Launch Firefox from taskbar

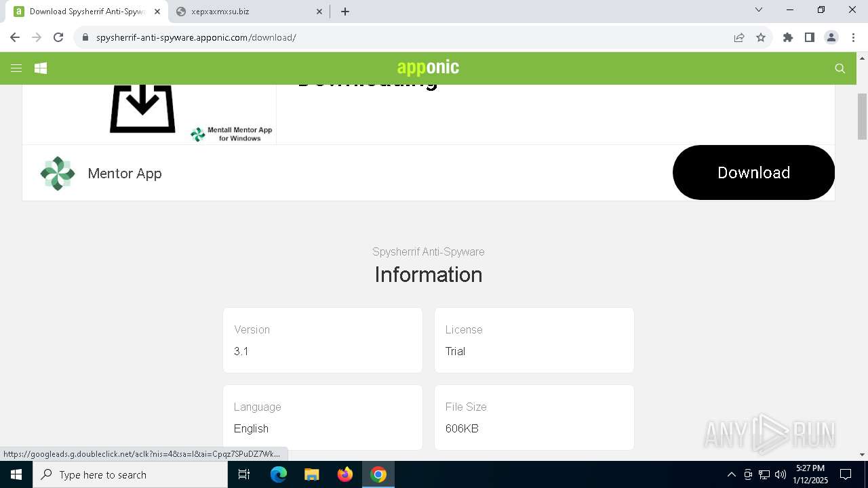(345, 474)
